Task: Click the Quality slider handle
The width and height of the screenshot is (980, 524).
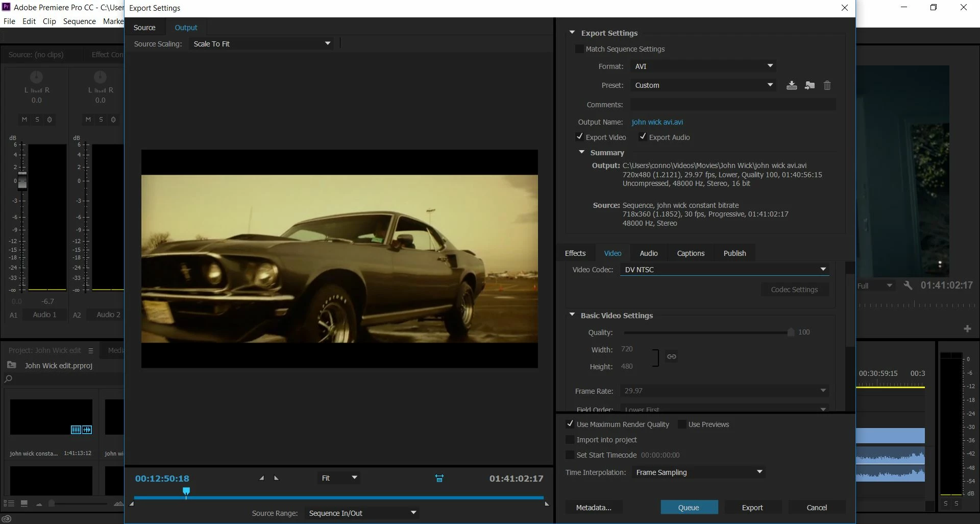Action: 791,332
